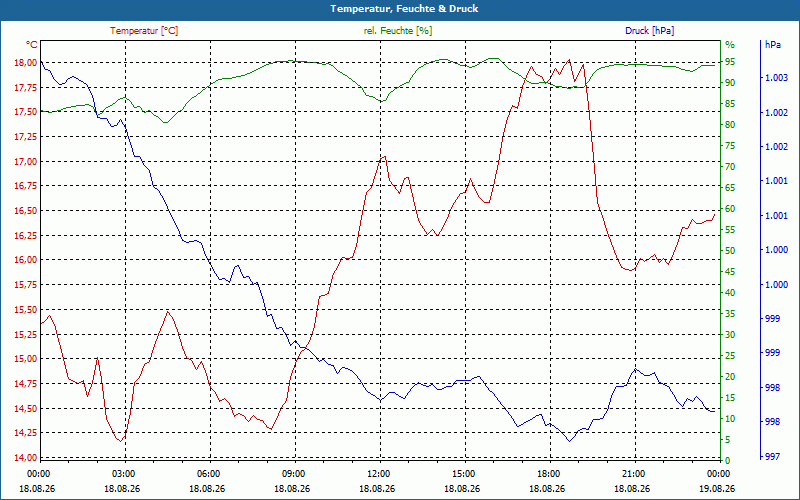Click the green '%' unit label
800x500 pixels.
[730, 45]
